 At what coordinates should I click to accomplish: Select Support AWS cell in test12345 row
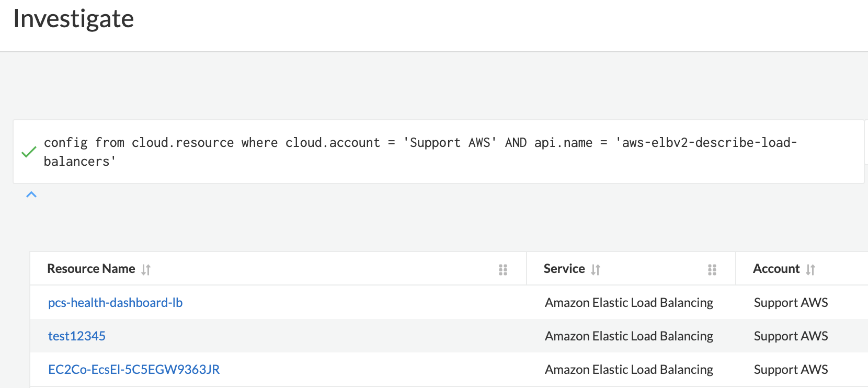(791, 336)
